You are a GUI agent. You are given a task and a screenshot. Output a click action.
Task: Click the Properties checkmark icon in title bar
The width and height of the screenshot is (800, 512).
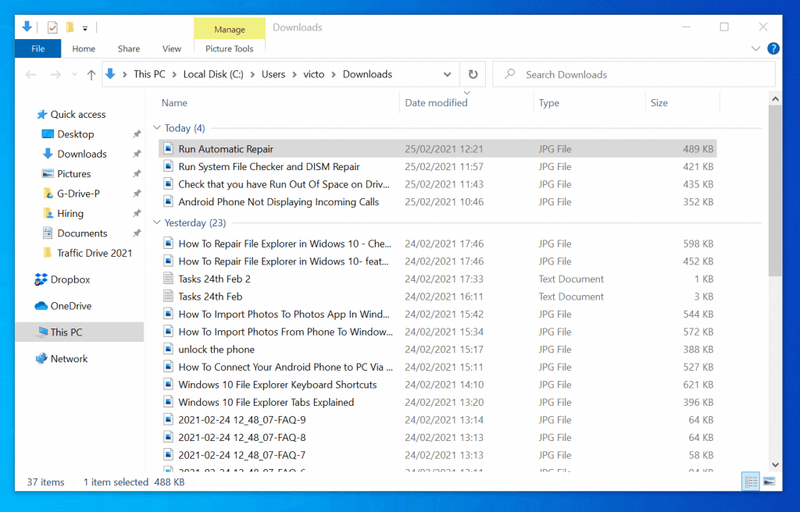click(x=52, y=27)
